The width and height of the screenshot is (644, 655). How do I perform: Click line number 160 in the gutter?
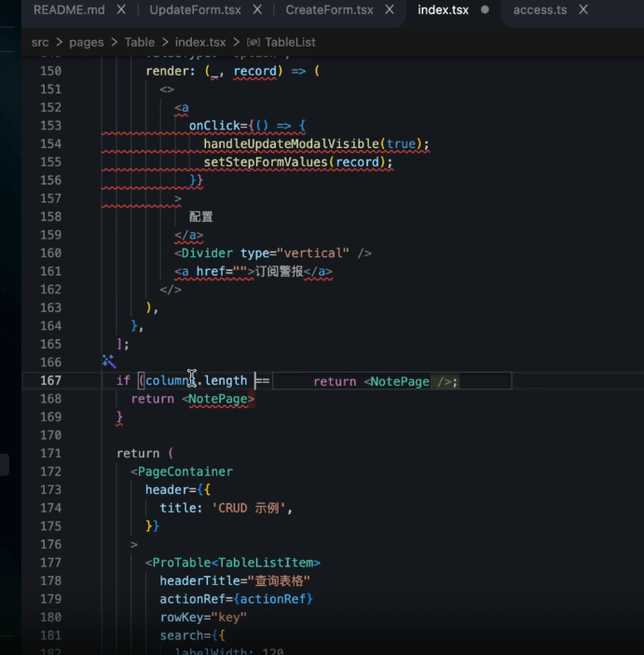point(50,253)
